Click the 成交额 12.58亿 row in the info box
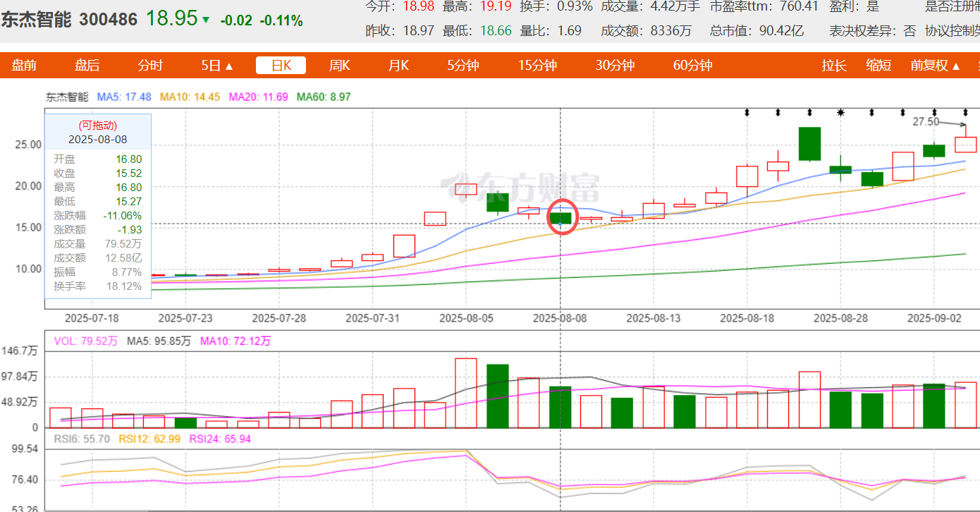This screenshot has width=980, height=512. pyautogui.click(x=98, y=258)
